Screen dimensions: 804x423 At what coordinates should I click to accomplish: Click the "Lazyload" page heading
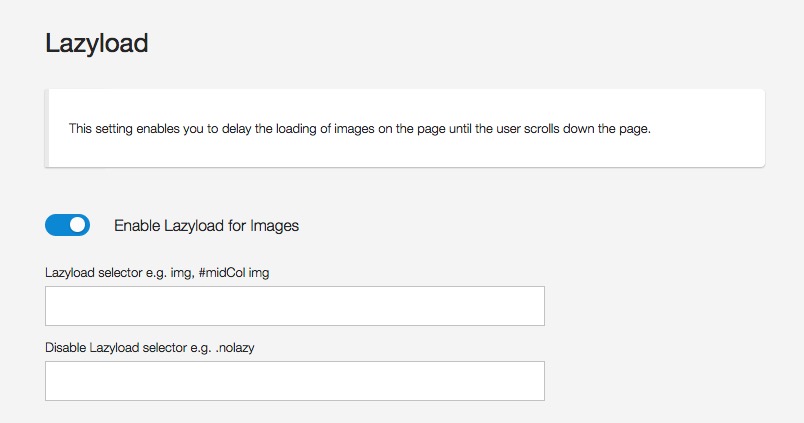coord(97,43)
